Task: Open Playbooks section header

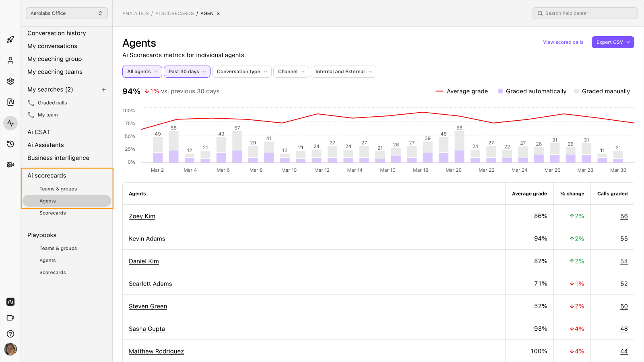Action: point(42,235)
